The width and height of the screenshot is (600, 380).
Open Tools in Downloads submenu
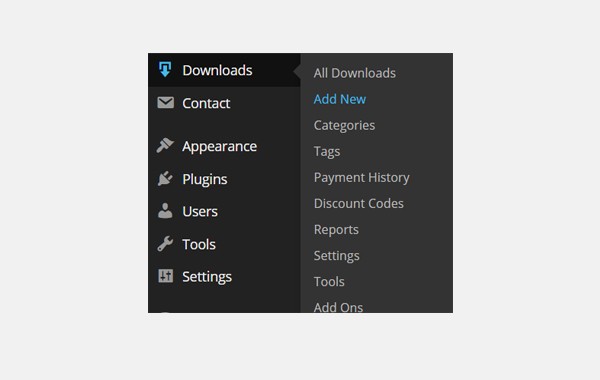tap(329, 282)
